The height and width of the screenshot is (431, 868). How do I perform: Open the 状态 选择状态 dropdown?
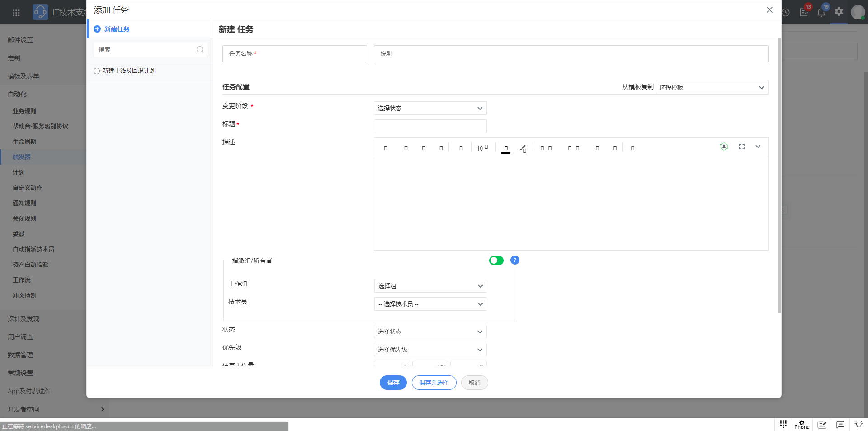430,332
